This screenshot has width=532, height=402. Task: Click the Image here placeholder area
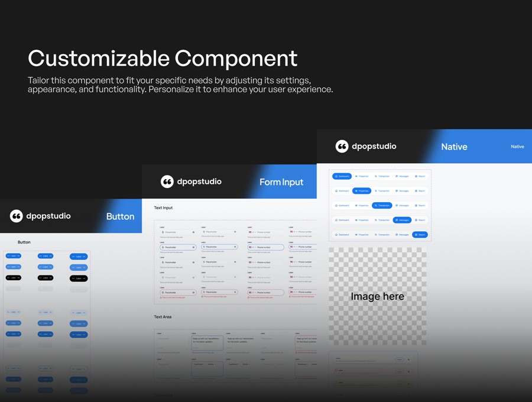coord(377,296)
